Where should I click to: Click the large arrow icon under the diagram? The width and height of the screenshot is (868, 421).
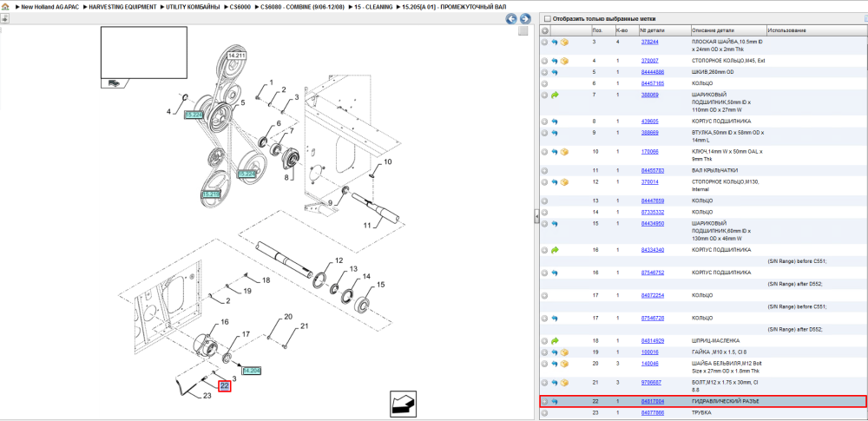pyautogui.click(x=403, y=404)
